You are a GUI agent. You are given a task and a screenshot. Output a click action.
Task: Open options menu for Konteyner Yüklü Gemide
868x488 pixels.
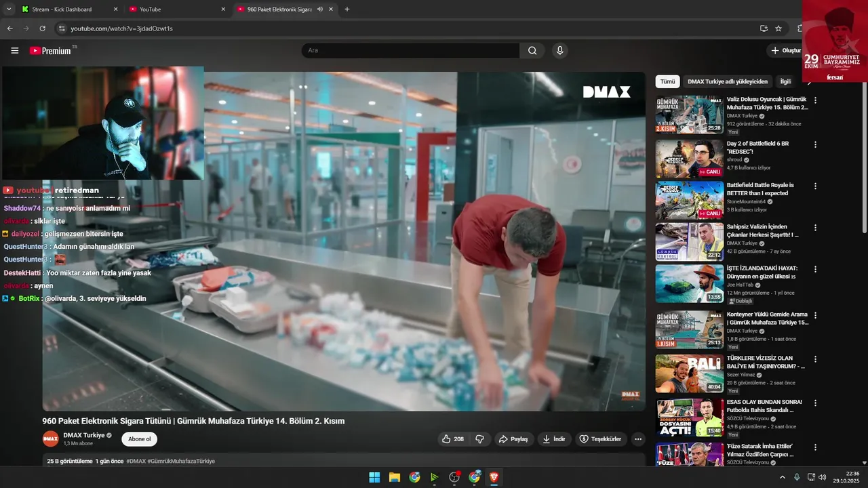(x=815, y=315)
